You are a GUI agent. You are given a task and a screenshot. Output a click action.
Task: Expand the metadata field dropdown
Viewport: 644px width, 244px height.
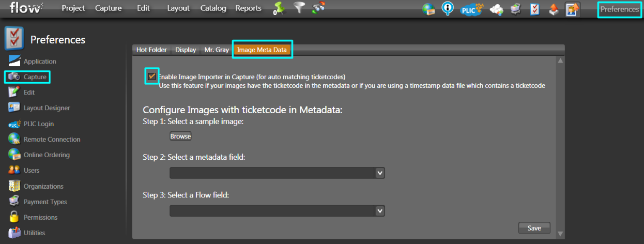click(x=277, y=173)
